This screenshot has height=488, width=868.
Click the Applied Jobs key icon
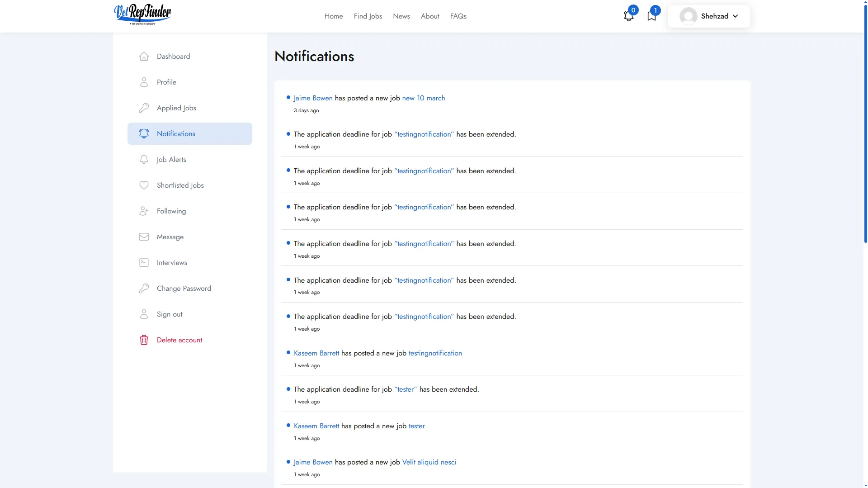tap(144, 108)
